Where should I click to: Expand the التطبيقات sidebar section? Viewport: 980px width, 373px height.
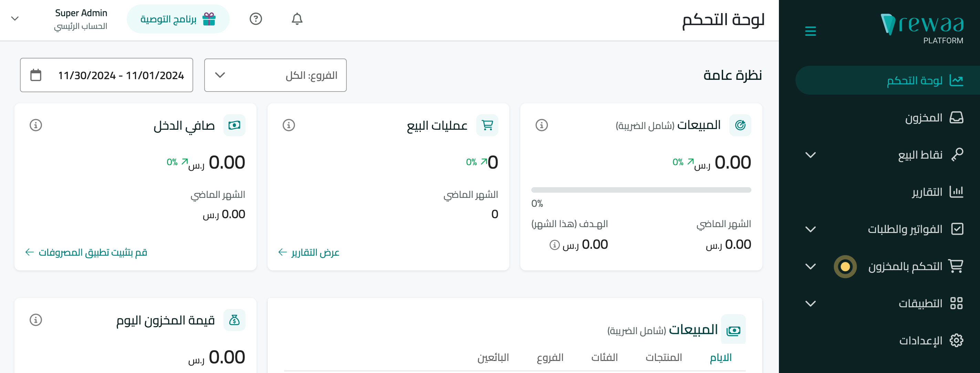[x=810, y=303]
